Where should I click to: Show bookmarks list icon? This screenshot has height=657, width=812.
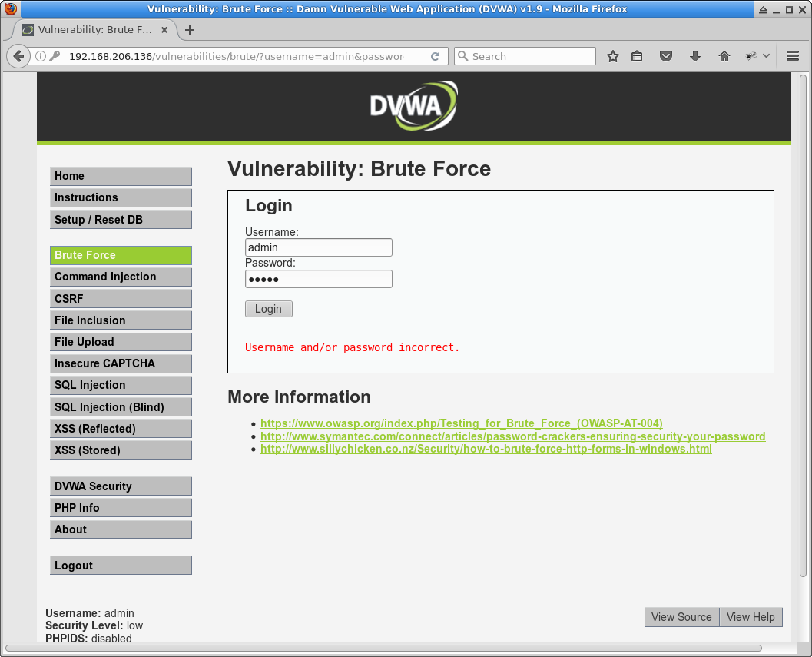pos(637,56)
